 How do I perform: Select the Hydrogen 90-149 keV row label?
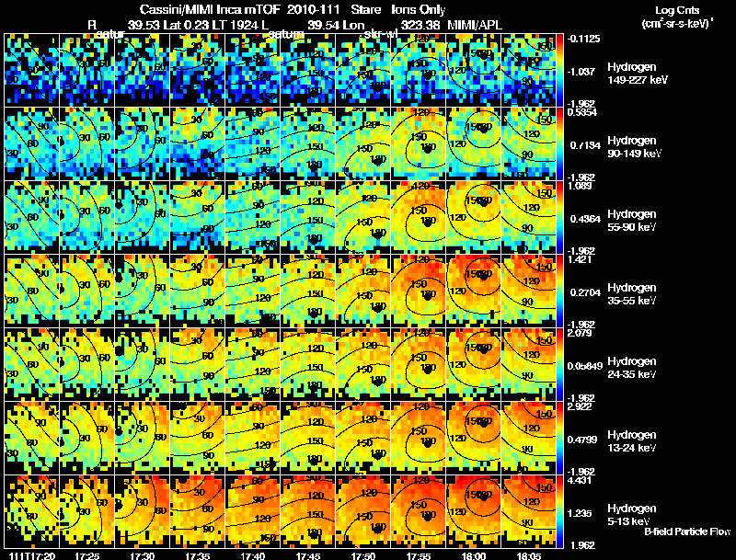[x=634, y=147]
